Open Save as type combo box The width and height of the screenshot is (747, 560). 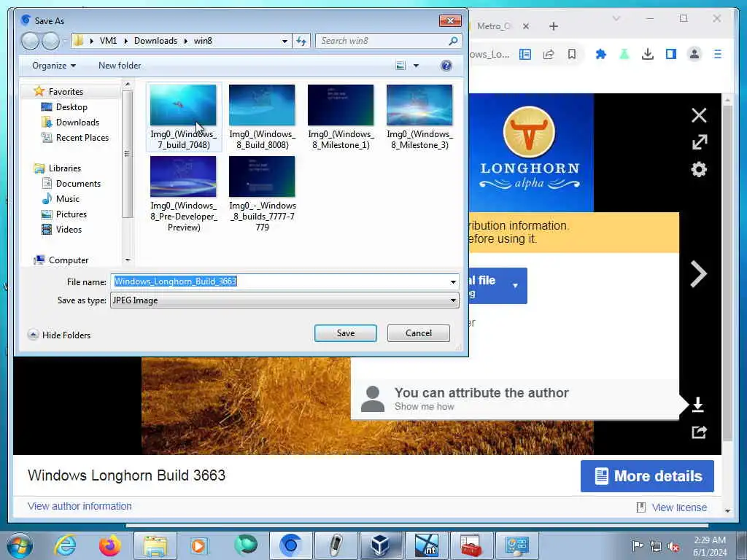pos(285,300)
